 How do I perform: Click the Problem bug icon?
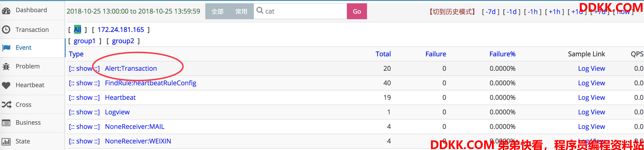pos(6,67)
